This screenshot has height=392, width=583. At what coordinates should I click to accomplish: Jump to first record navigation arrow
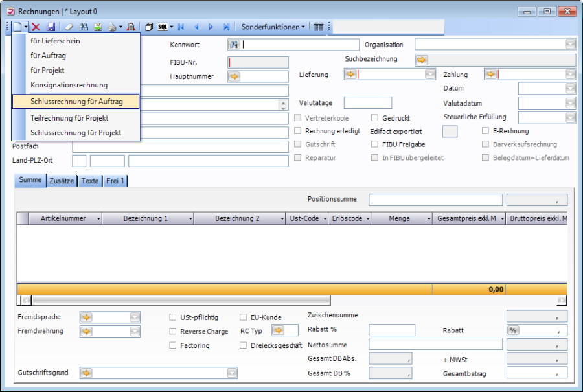[x=181, y=27]
